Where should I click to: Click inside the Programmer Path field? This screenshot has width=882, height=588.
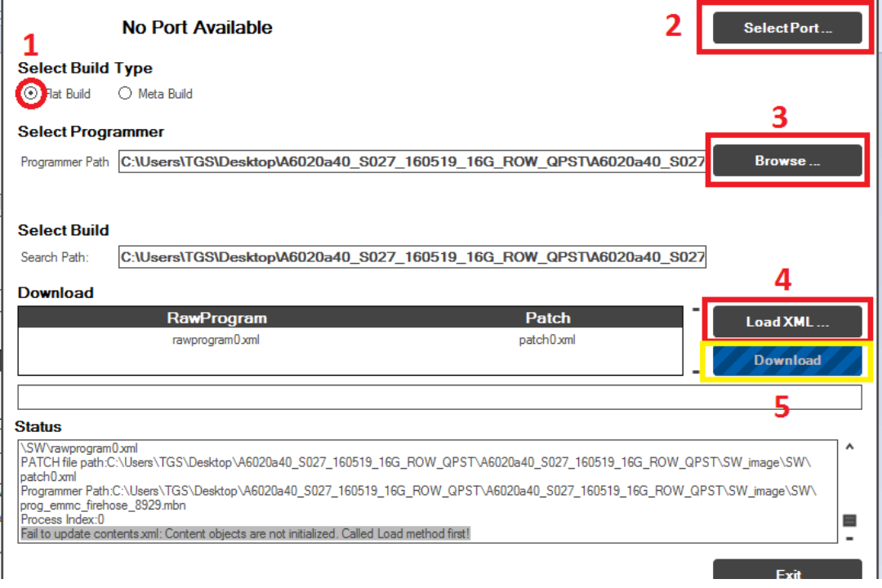tap(412, 162)
